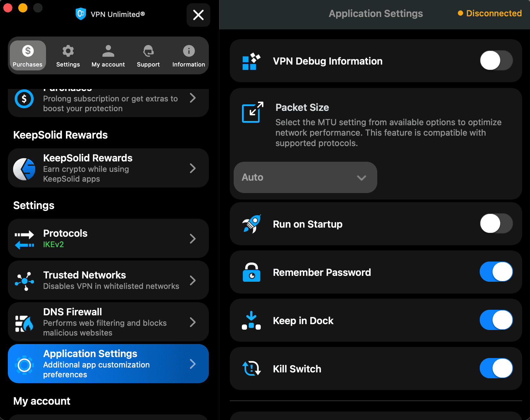Image resolution: width=530 pixels, height=420 pixels.
Task: Expand the Purchases row chevron
Action: coord(193,98)
